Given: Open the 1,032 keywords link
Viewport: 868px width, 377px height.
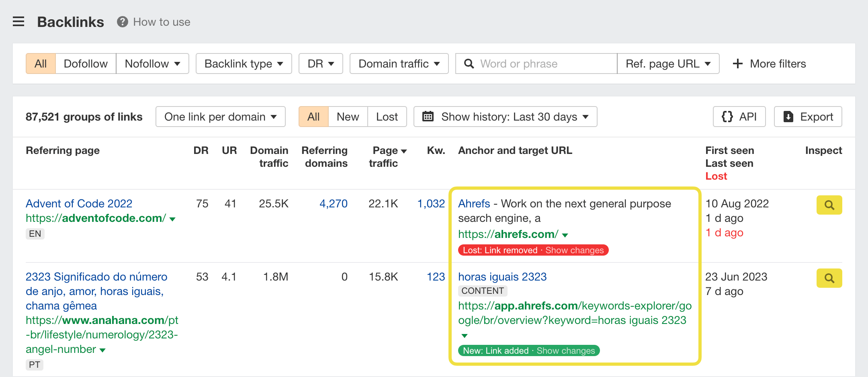Looking at the screenshot, I should [431, 203].
